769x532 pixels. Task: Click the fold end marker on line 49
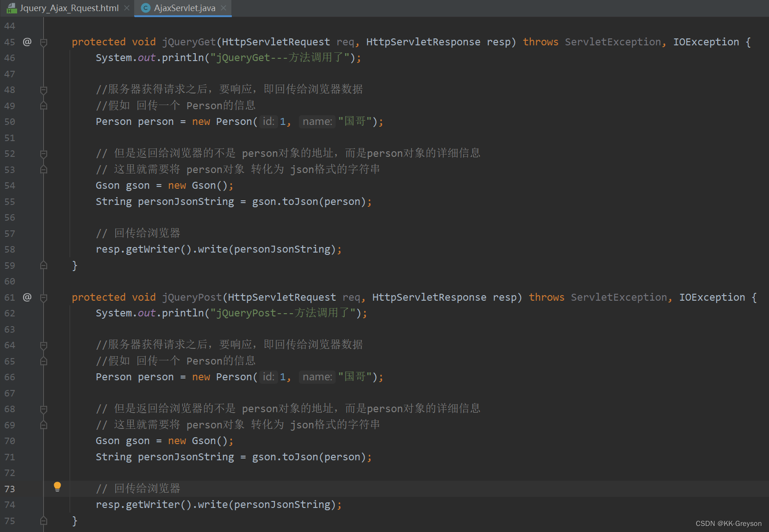pyautogui.click(x=43, y=106)
